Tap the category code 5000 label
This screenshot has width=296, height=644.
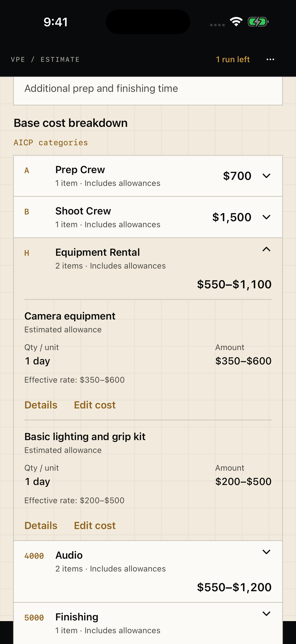34,618
